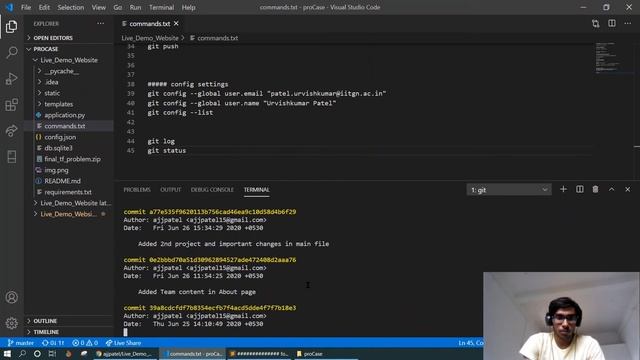Select the commands.txt editor tab

click(149, 24)
